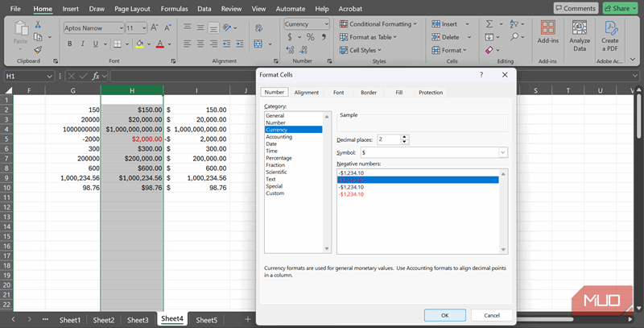
Task: Click the Bottom Align icon
Action: coord(213,27)
